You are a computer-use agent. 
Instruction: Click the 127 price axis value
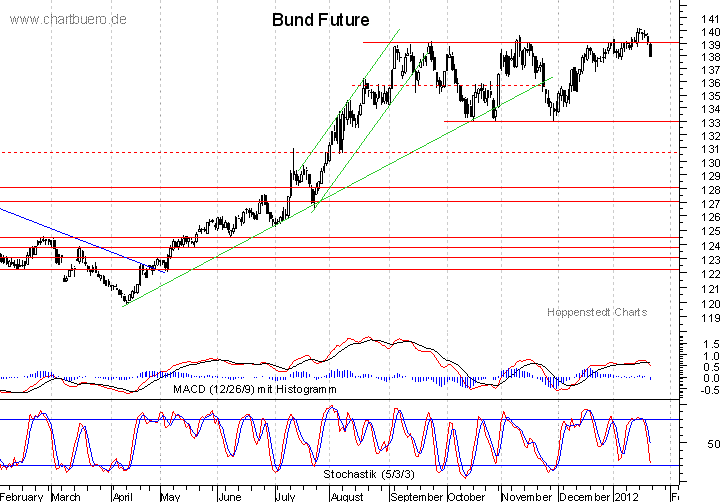pos(710,204)
